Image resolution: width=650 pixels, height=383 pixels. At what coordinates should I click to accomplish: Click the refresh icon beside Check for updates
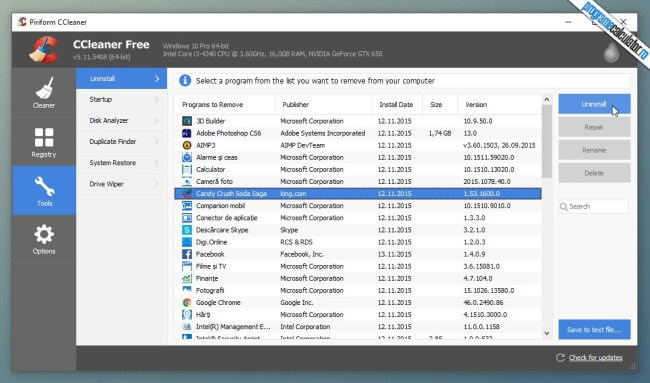coord(560,358)
